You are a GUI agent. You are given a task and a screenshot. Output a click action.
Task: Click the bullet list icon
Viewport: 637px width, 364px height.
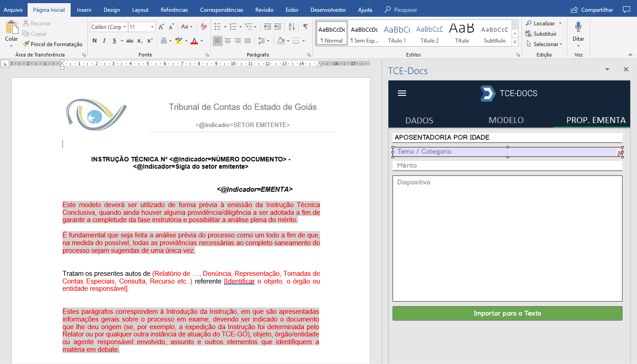(x=217, y=27)
